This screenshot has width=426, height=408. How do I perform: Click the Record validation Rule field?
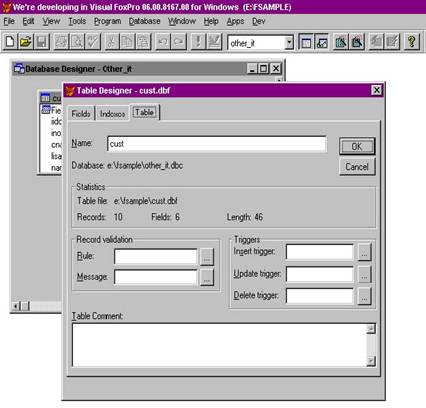click(x=156, y=257)
